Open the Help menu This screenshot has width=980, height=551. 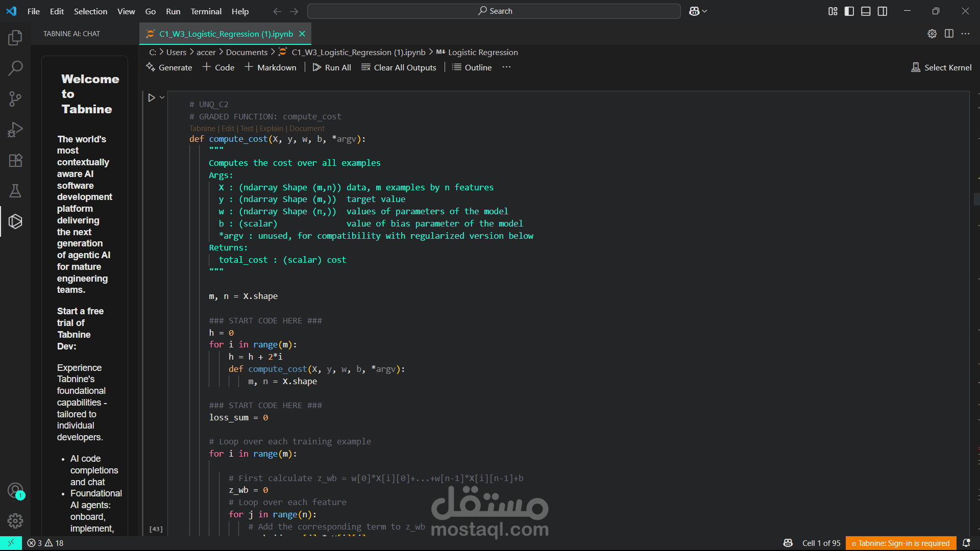click(240, 11)
